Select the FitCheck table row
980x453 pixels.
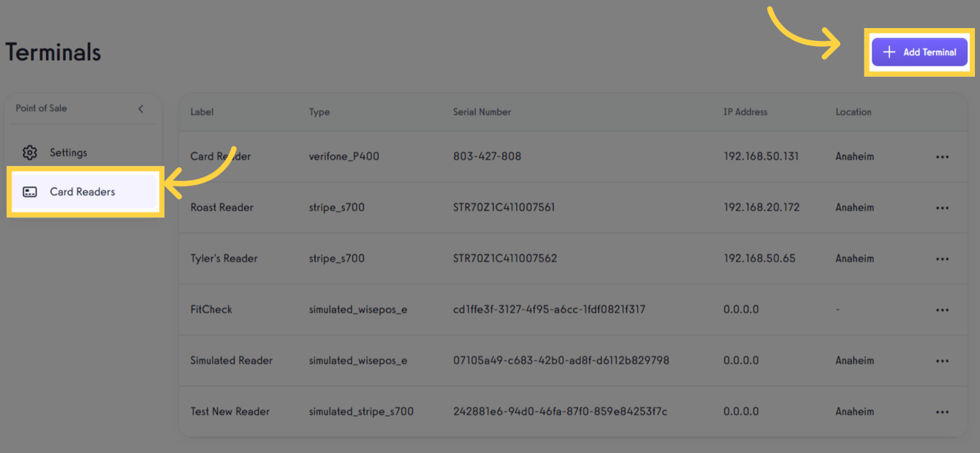[502, 309]
